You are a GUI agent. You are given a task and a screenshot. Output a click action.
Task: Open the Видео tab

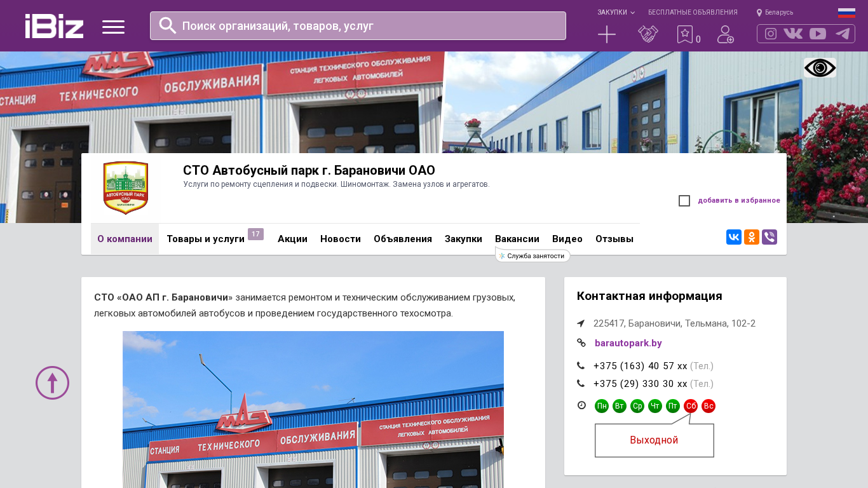(x=567, y=239)
